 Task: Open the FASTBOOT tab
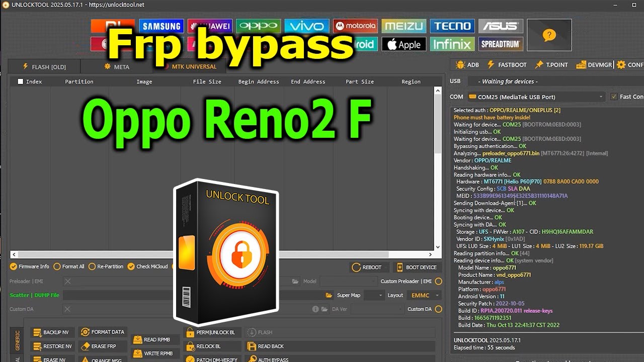(507, 65)
